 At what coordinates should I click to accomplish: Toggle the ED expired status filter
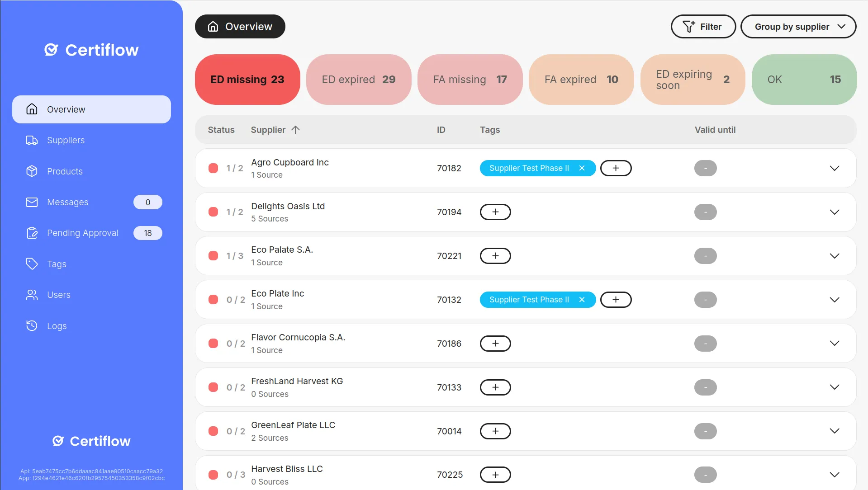point(359,80)
